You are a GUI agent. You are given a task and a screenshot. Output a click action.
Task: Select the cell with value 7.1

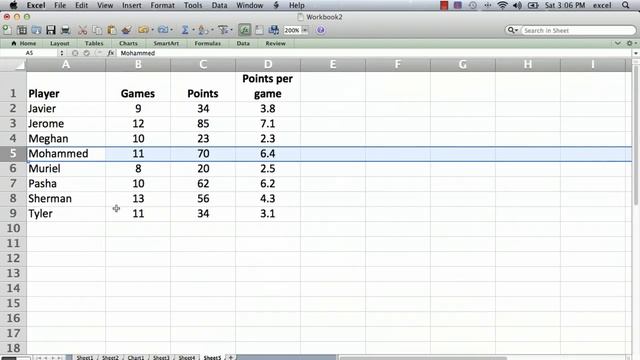point(268,124)
